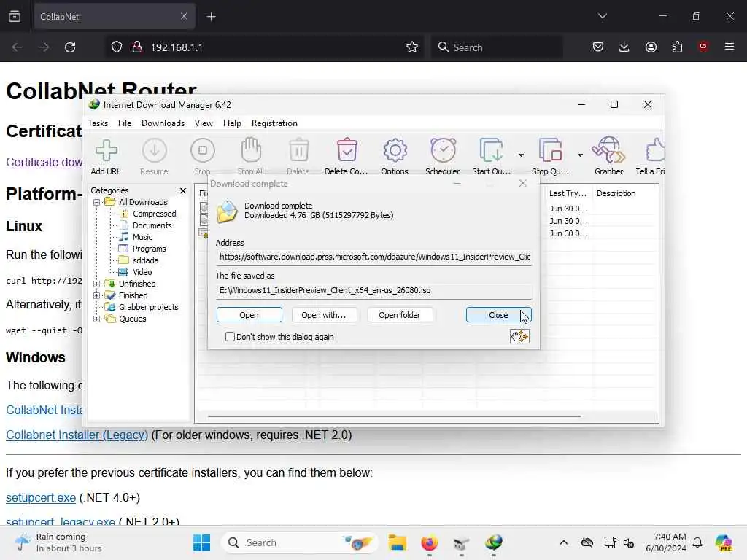Click the download Address field
Screen dimensions: 747x560
pyautogui.click(x=374, y=257)
